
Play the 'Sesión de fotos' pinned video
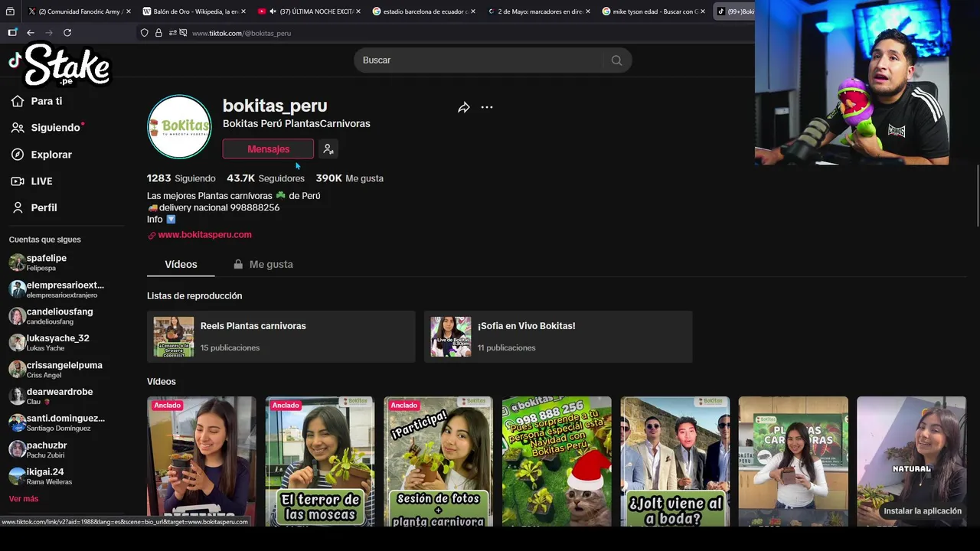pyautogui.click(x=438, y=461)
